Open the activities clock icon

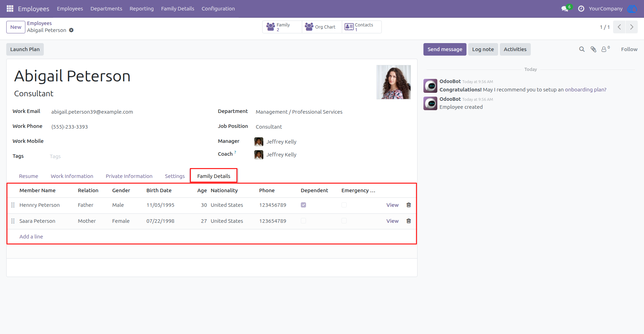coord(581,9)
